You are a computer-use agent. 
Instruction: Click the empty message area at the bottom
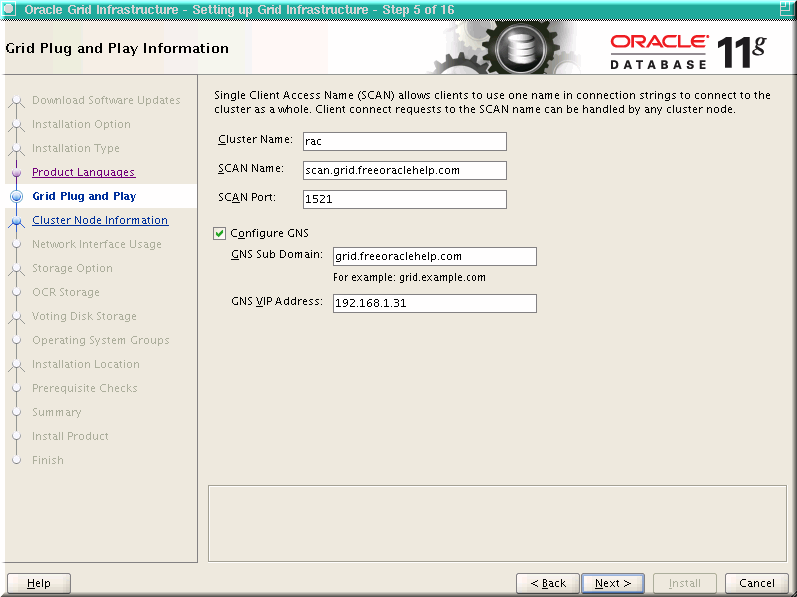click(x=497, y=523)
